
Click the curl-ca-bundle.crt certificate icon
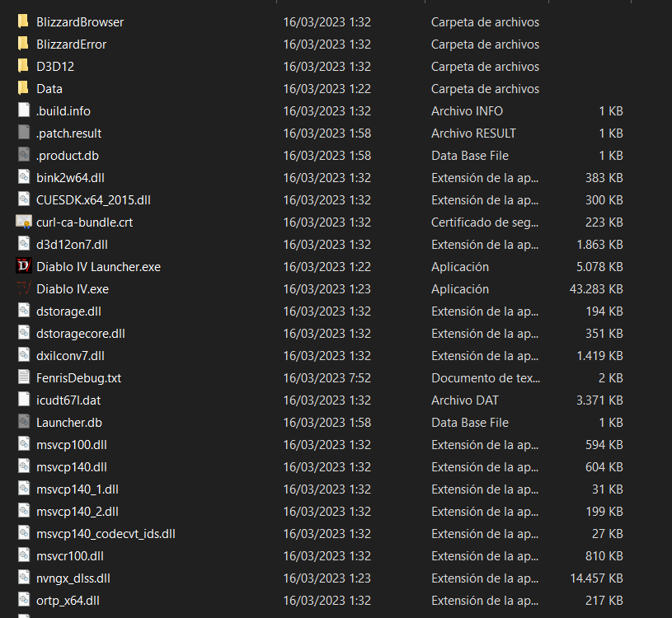[x=24, y=222]
